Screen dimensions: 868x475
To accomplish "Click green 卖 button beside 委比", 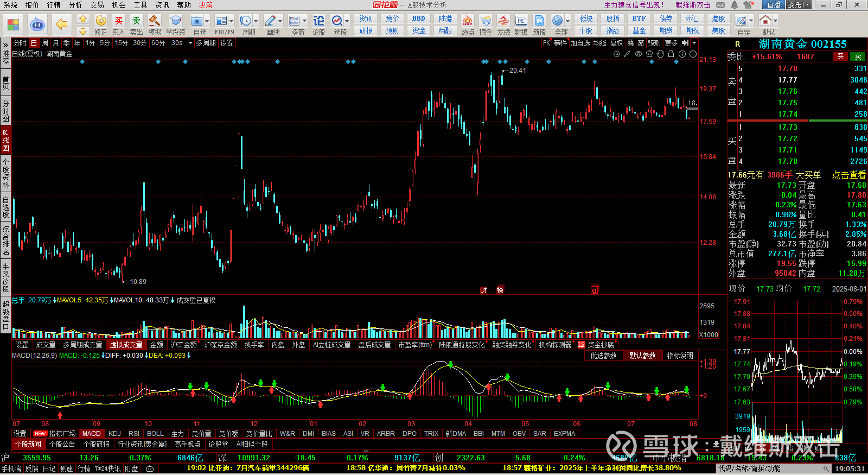I will [x=858, y=56].
